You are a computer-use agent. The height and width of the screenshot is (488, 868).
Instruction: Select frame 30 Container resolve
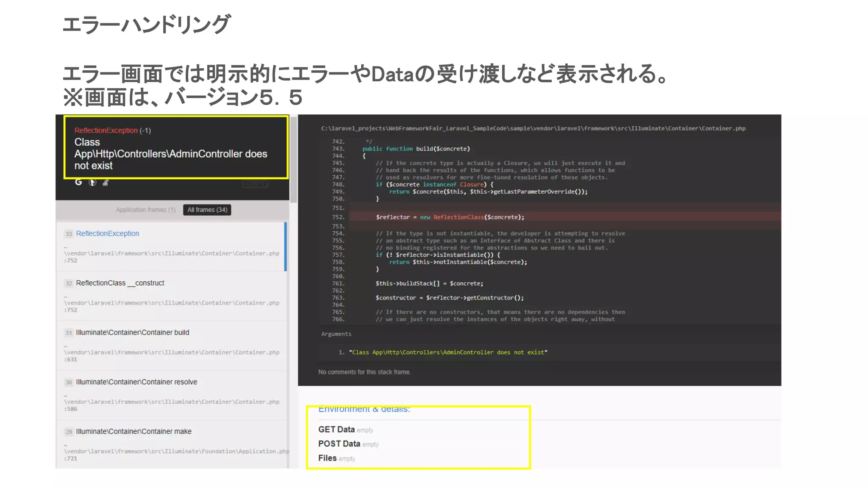pyautogui.click(x=171, y=395)
